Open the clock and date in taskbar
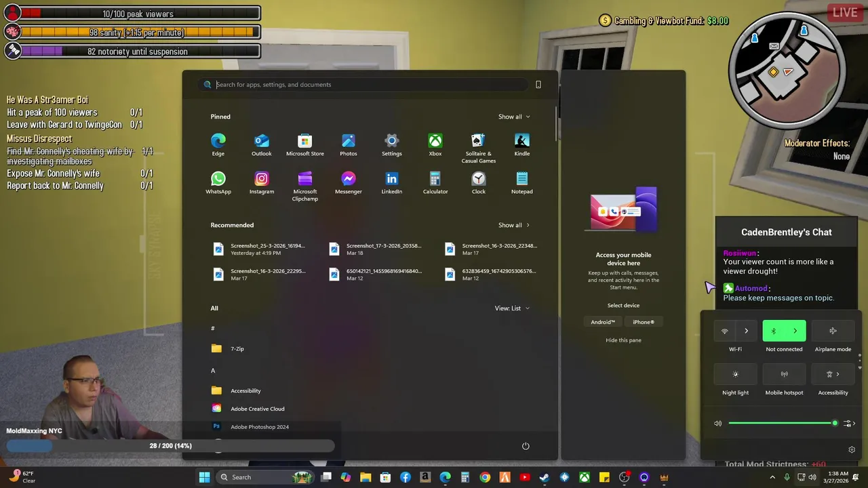 [x=838, y=477]
